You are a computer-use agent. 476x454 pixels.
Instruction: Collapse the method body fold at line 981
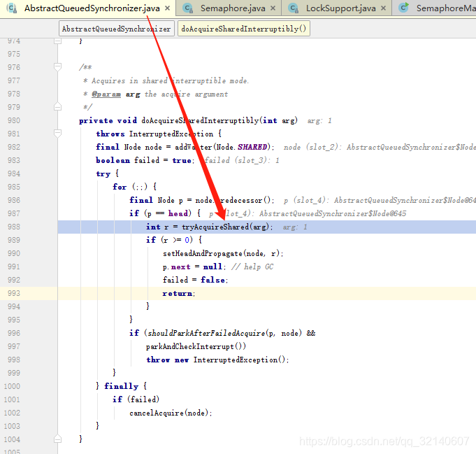(58, 134)
